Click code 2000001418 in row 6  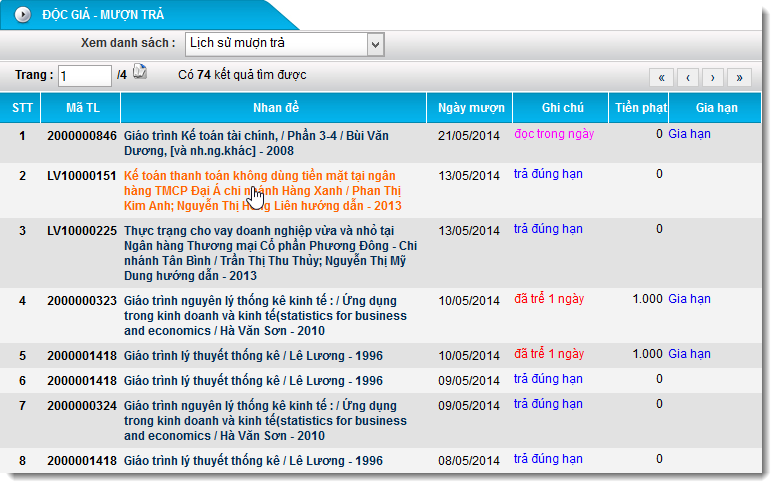[82, 381]
